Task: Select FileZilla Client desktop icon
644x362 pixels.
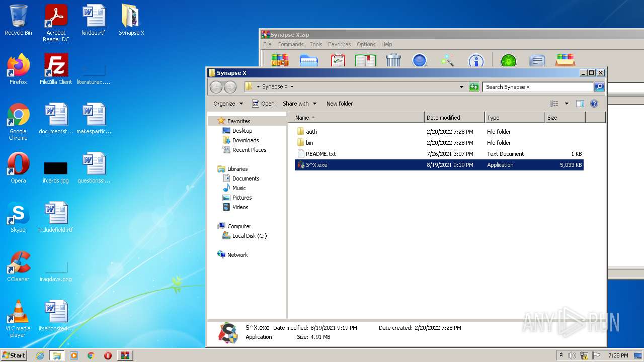Action: point(56,69)
